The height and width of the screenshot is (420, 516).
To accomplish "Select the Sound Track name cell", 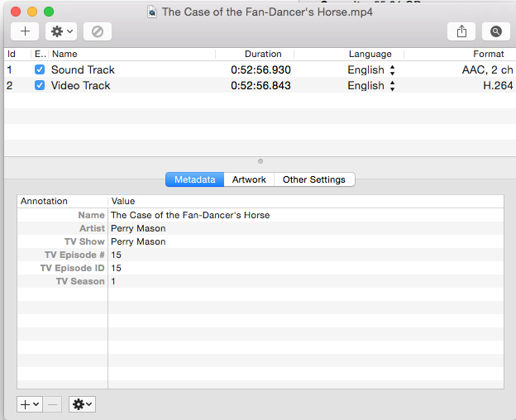I will coord(83,69).
